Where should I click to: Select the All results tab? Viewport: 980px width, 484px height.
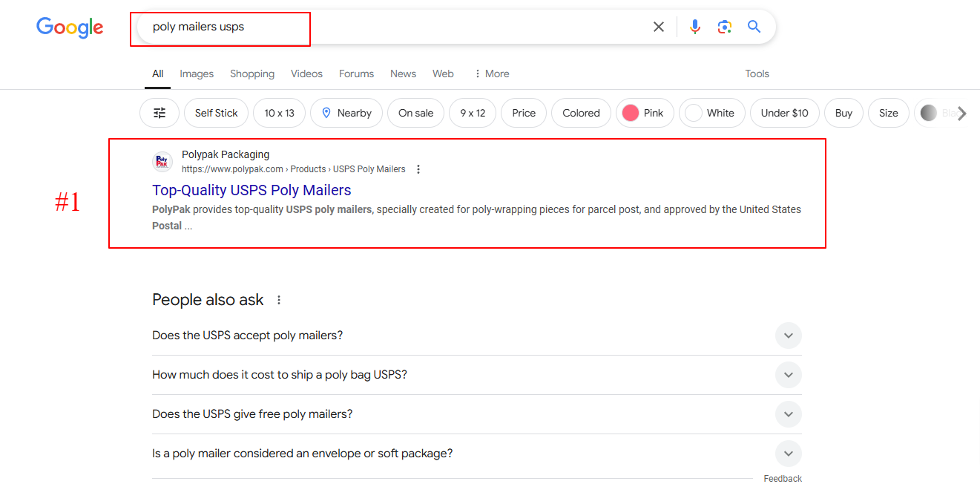point(158,73)
